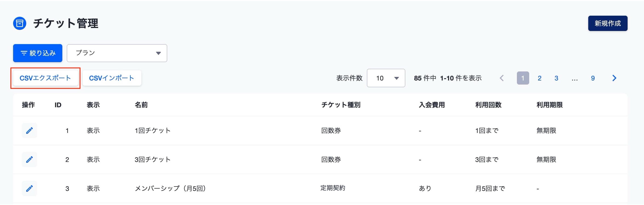Create a new ticket with 新規作成
This screenshot has width=644, height=205.
point(607,23)
